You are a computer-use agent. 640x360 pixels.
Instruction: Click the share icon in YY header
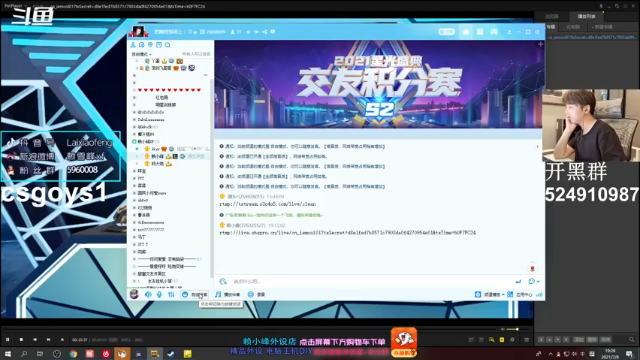click(264, 32)
